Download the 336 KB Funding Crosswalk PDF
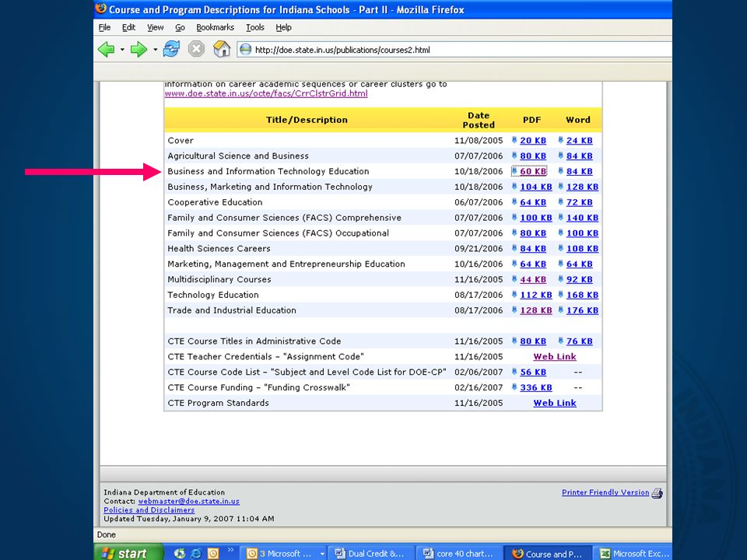The height and width of the screenshot is (560, 747). pyautogui.click(x=536, y=387)
